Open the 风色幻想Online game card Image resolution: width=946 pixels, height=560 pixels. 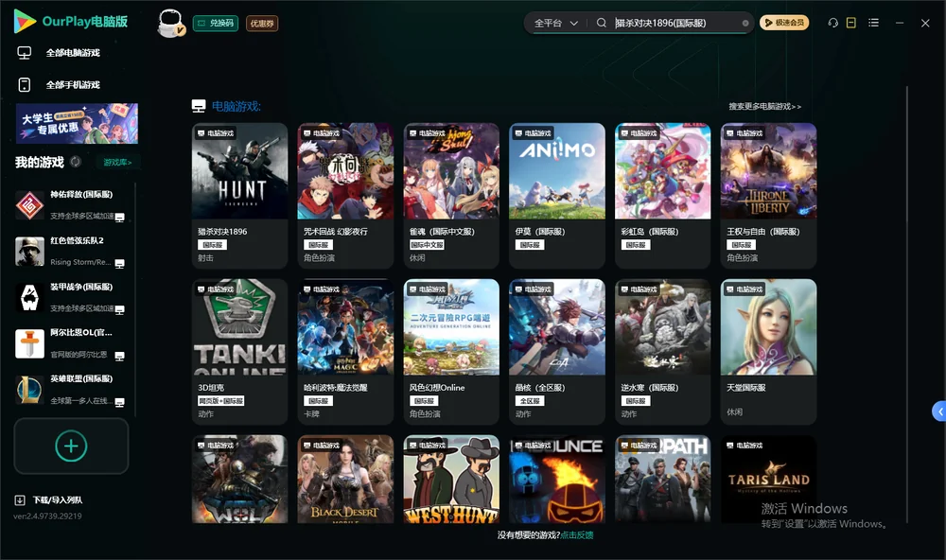tap(450, 352)
